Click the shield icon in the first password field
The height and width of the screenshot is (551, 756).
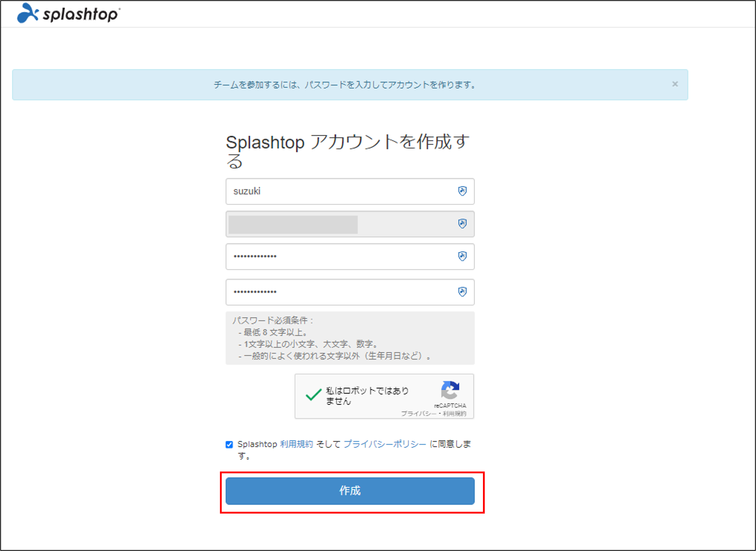(462, 256)
